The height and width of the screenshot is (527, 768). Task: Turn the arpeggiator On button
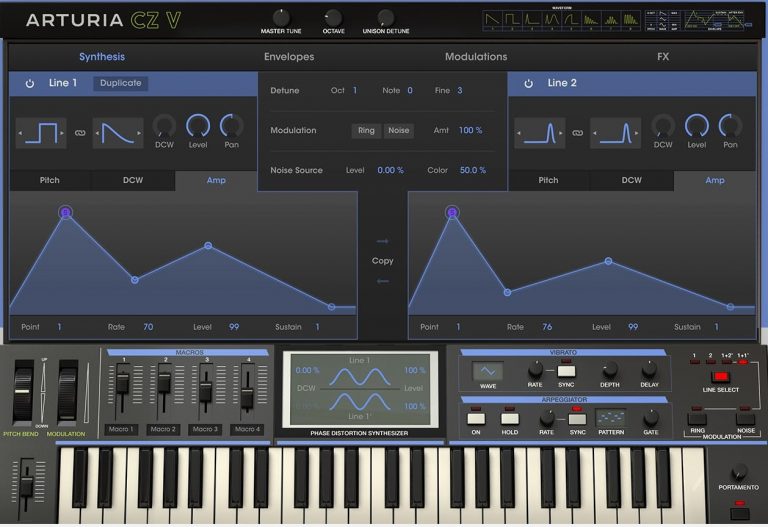point(476,418)
